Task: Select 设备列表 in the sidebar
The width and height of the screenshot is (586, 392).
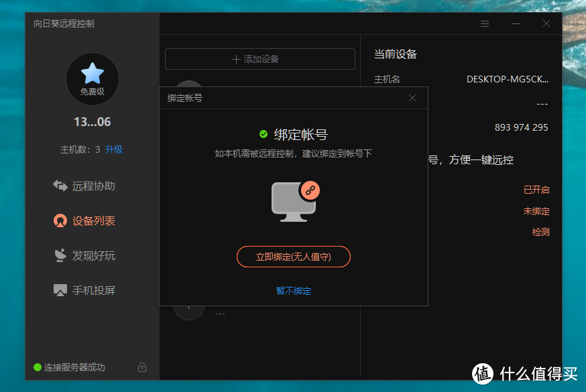Action: point(84,220)
